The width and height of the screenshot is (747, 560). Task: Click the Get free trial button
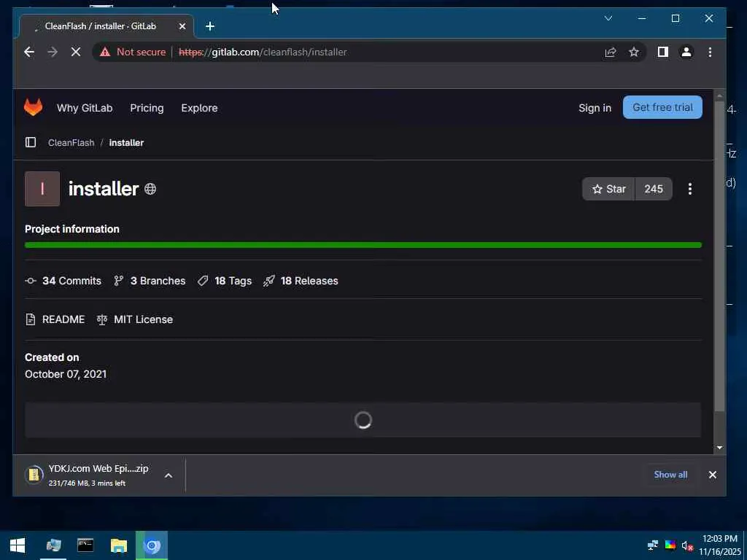[662, 107]
